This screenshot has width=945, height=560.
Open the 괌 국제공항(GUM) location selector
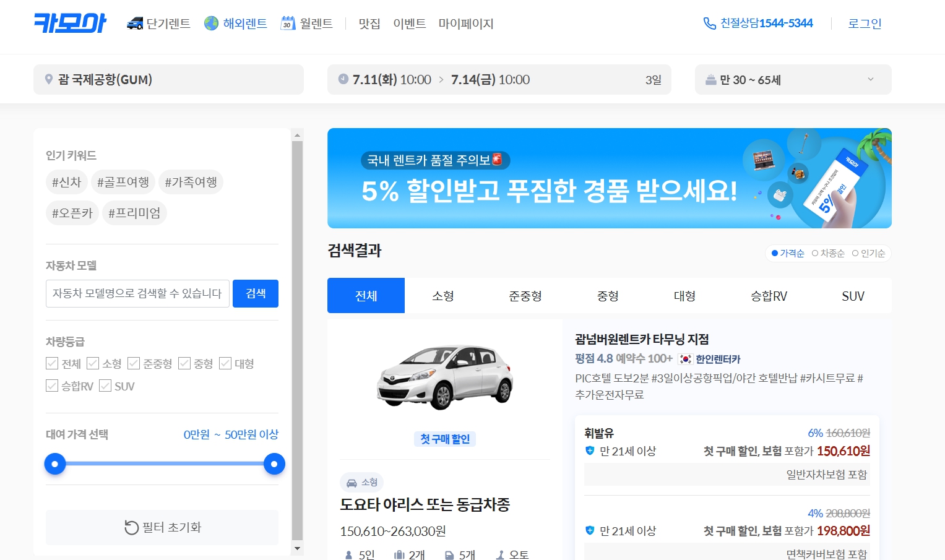click(168, 79)
